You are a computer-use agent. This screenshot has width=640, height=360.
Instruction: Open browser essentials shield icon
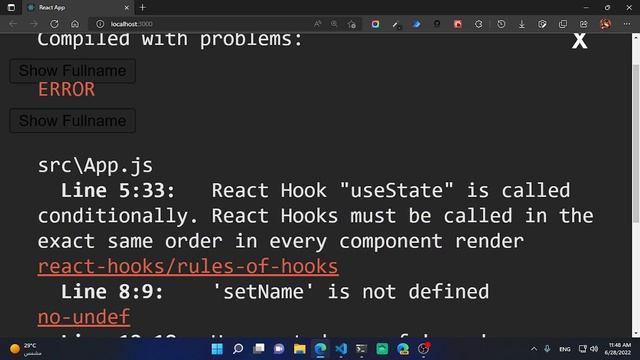pyautogui.click(x=542, y=24)
